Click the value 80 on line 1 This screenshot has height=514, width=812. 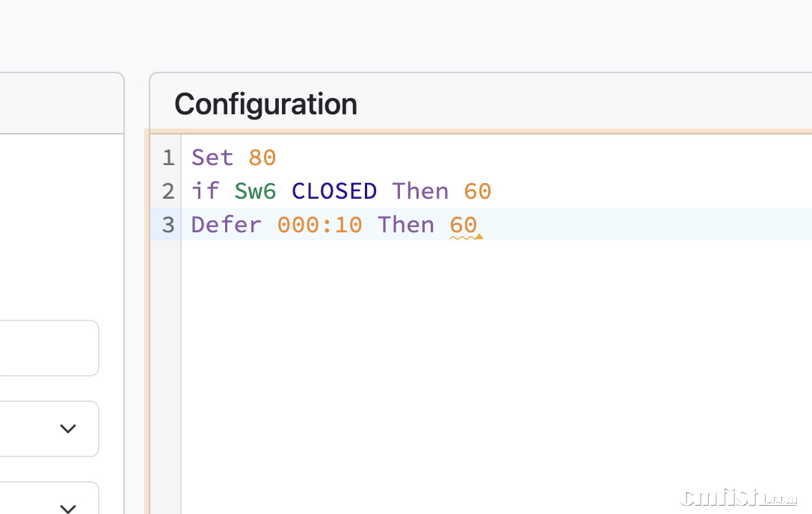(262, 158)
